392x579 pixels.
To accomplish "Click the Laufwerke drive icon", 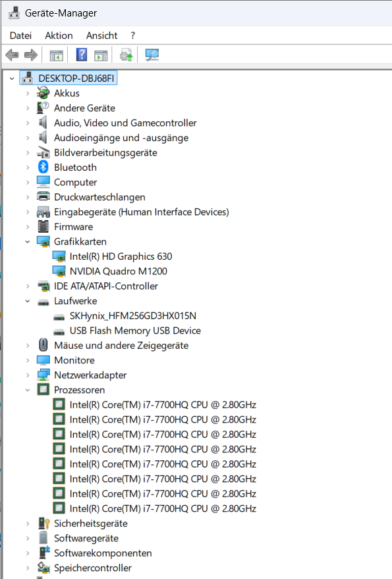I will point(43,301).
